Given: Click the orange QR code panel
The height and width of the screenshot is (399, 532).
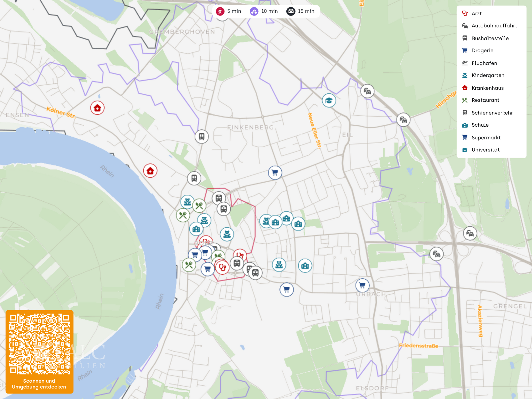Looking at the screenshot, I should [x=39, y=352].
